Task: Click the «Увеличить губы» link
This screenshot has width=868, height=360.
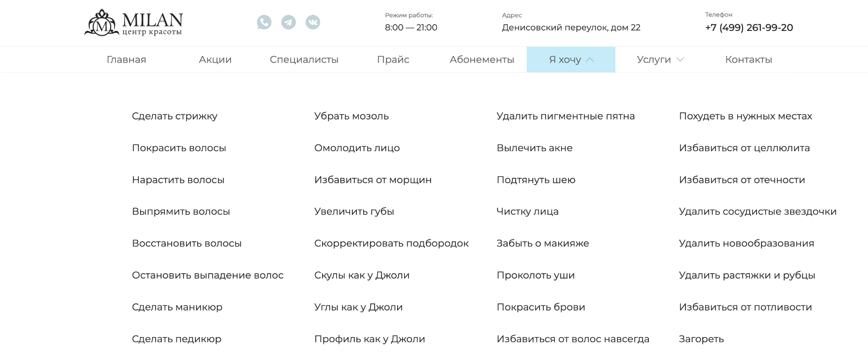Action: tap(353, 211)
